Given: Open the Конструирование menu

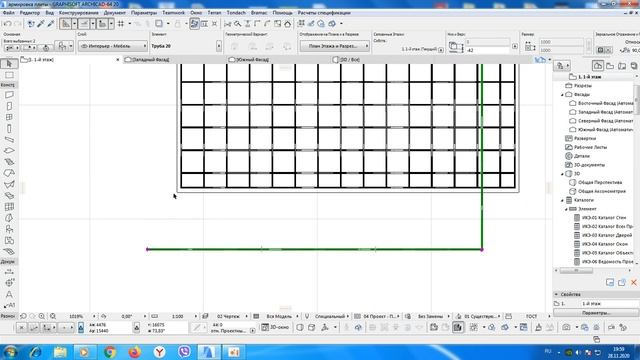Looking at the screenshot, I should point(78,13).
